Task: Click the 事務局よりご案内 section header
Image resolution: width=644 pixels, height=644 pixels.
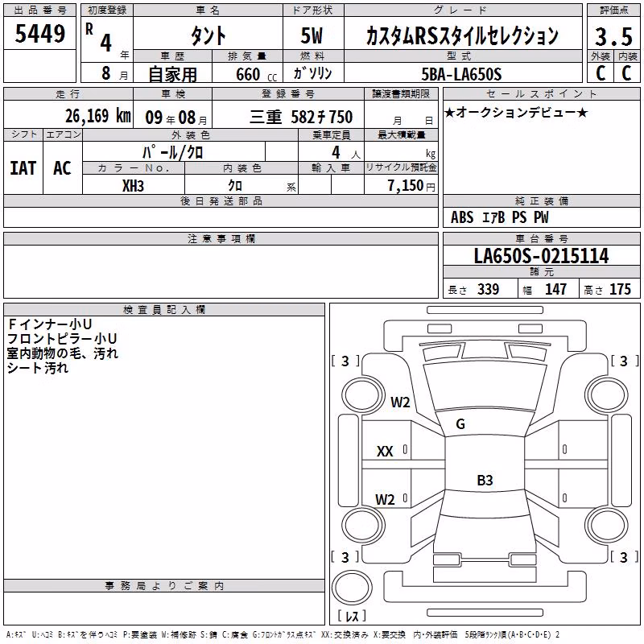Action: click(x=164, y=586)
